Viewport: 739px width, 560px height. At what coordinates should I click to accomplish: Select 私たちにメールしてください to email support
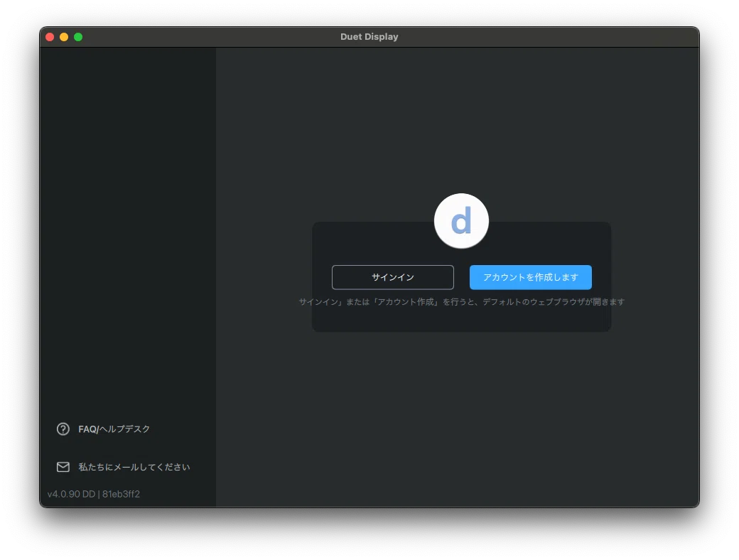coord(134,467)
